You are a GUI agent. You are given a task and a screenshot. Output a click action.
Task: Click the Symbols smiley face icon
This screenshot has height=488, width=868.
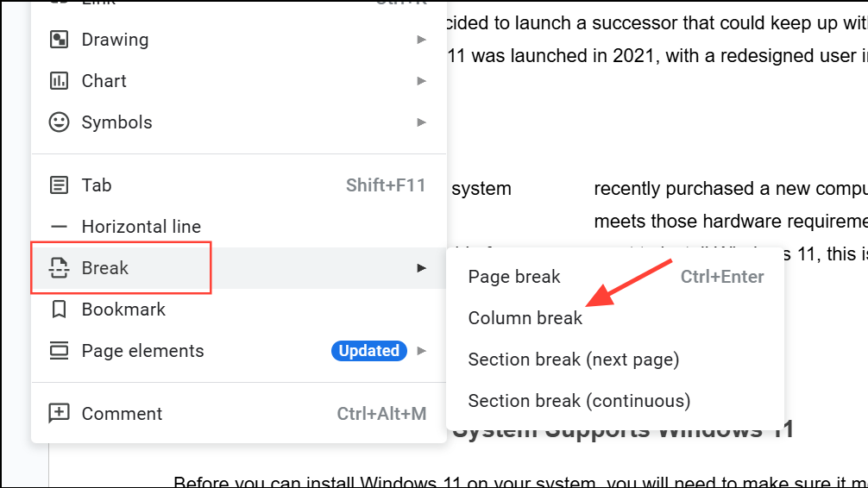tap(59, 122)
